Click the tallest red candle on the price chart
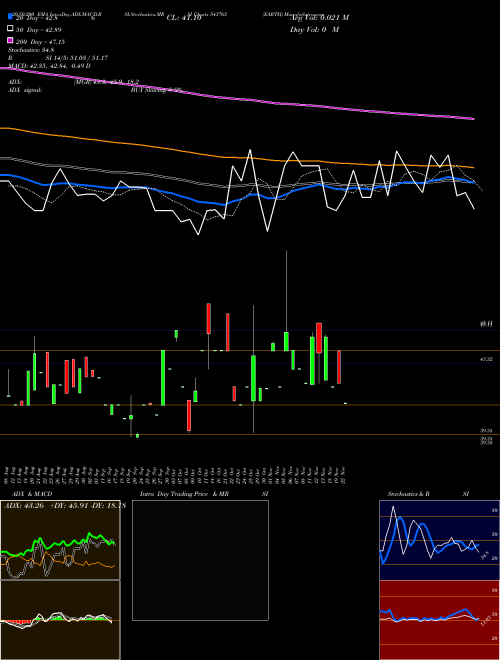The image size is (500, 660). click(x=228, y=332)
